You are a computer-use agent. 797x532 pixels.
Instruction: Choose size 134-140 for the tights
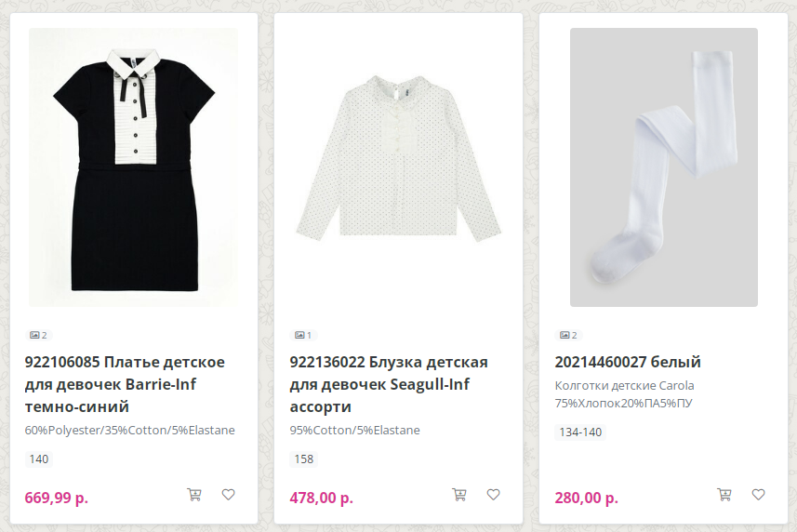[x=579, y=432]
